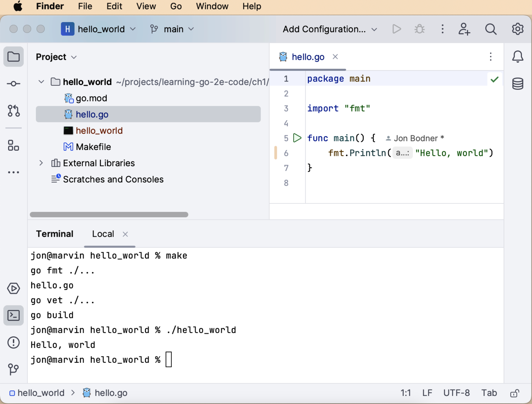Click the run gutter icon beside func main
Screen dimensions: 532x404
pyautogui.click(x=297, y=138)
